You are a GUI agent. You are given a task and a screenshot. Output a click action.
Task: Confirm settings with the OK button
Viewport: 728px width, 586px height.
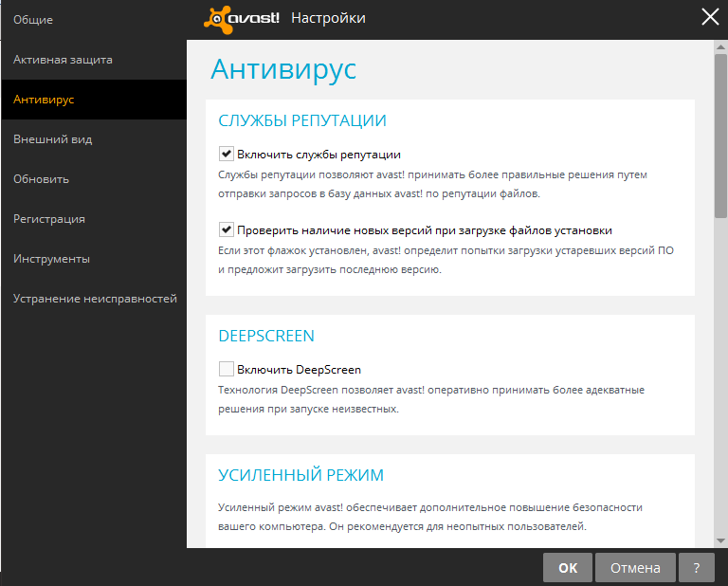[568, 567]
